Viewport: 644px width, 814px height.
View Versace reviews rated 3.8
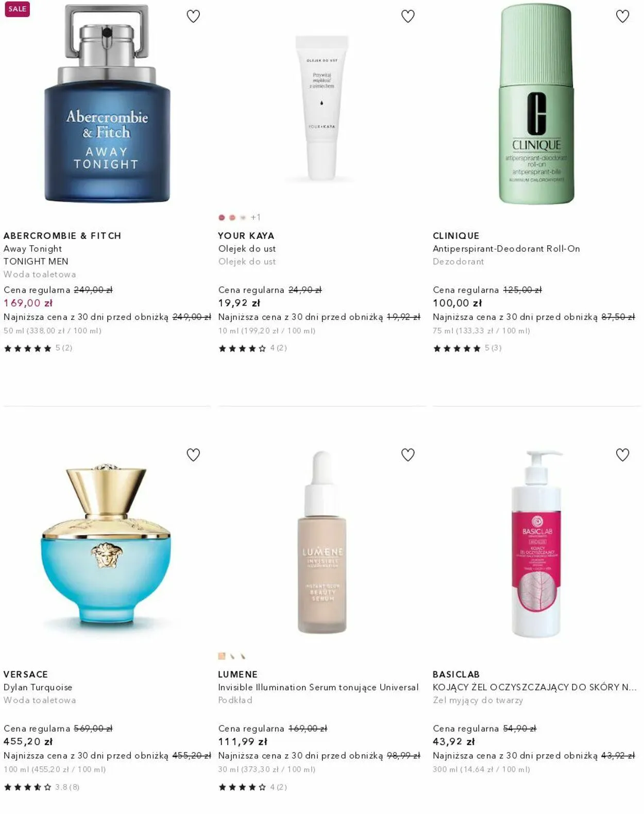tap(42, 787)
